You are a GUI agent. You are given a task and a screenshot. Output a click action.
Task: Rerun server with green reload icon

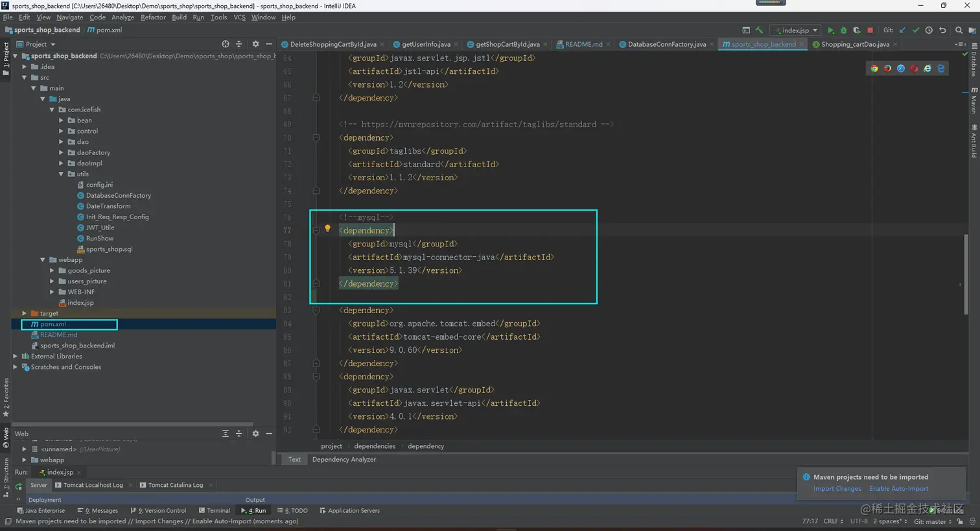click(x=19, y=486)
